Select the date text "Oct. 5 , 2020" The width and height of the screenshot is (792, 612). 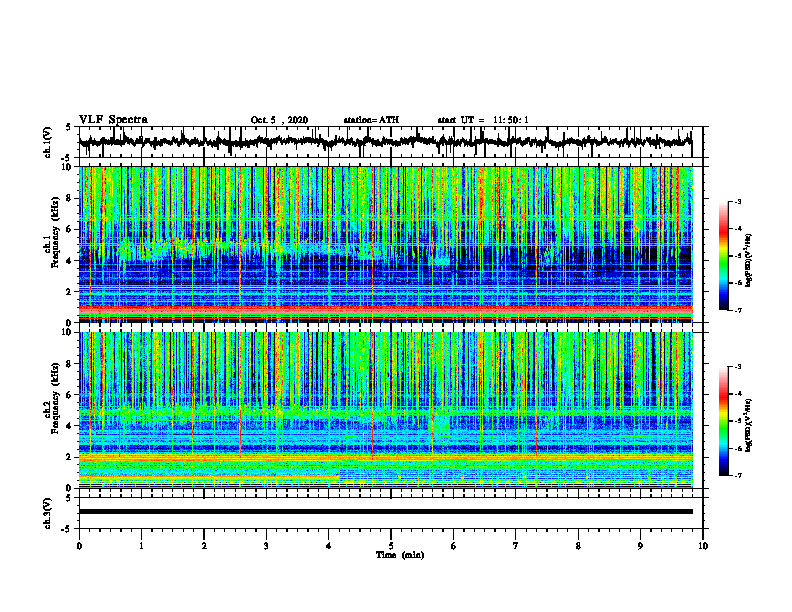coord(279,120)
